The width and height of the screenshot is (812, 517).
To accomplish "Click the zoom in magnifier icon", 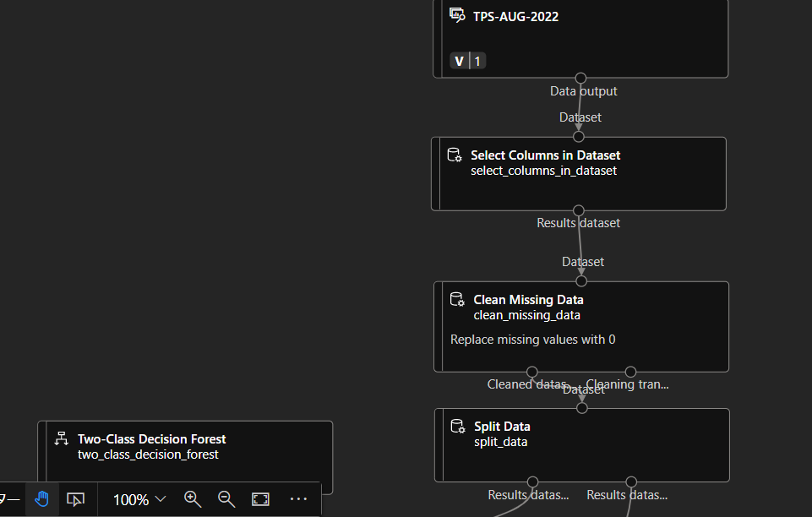I will [x=193, y=499].
